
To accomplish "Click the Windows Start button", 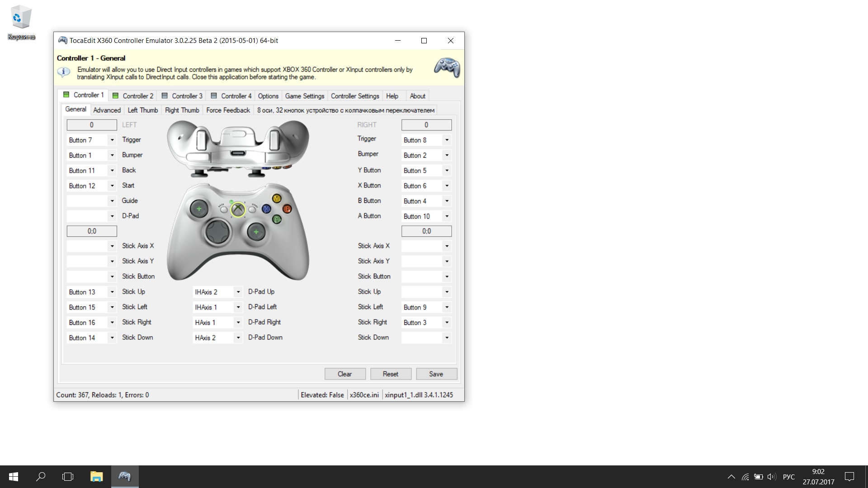I will pyautogui.click(x=14, y=476).
